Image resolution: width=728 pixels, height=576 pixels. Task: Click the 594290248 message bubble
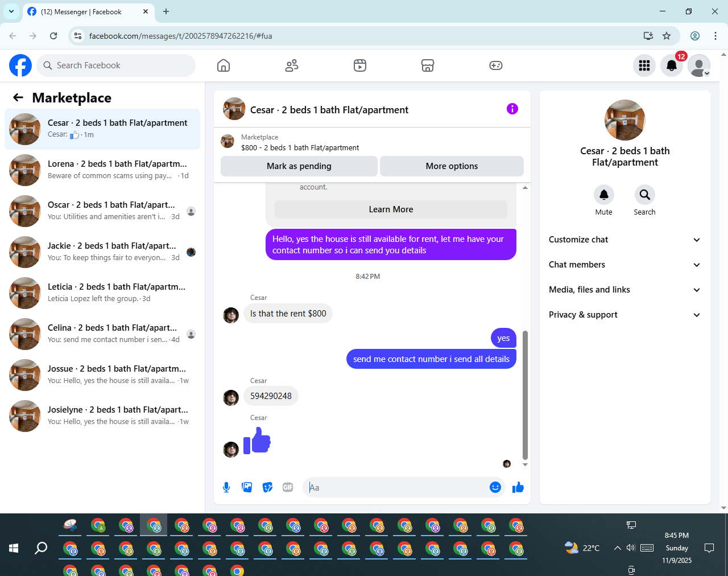[x=271, y=396]
